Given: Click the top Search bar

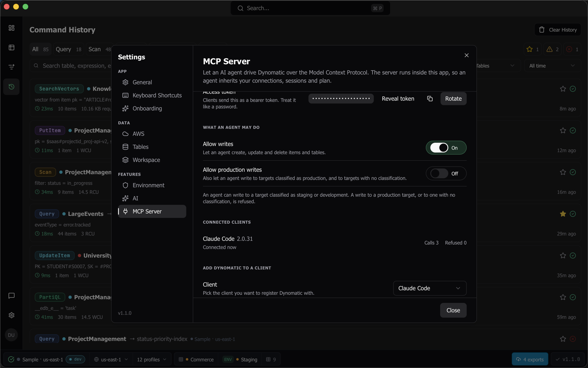Looking at the screenshot, I should pos(310,8).
